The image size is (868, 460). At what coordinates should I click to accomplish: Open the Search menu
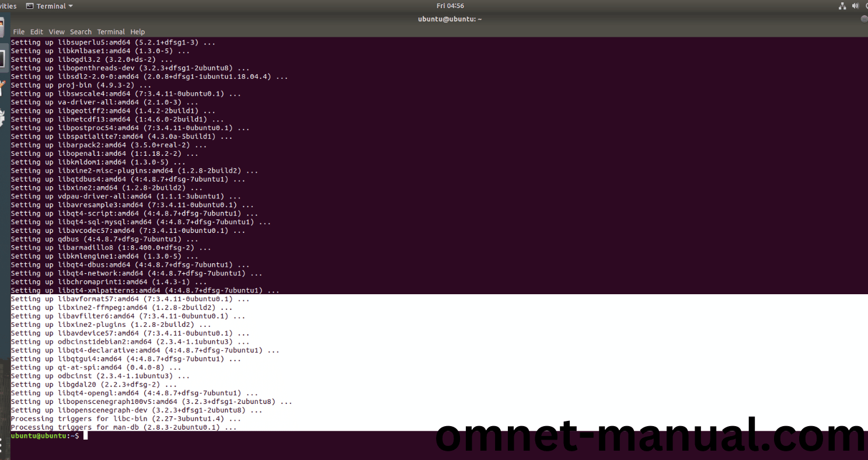point(81,32)
